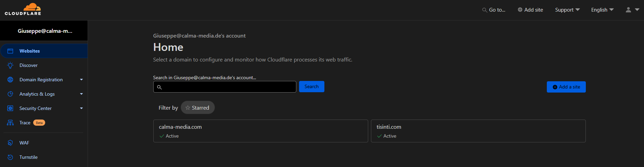Image resolution: width=644 pixels, height=167 pixels.
Task: Click the Cloudflare logo
Action: click(23, 9)
